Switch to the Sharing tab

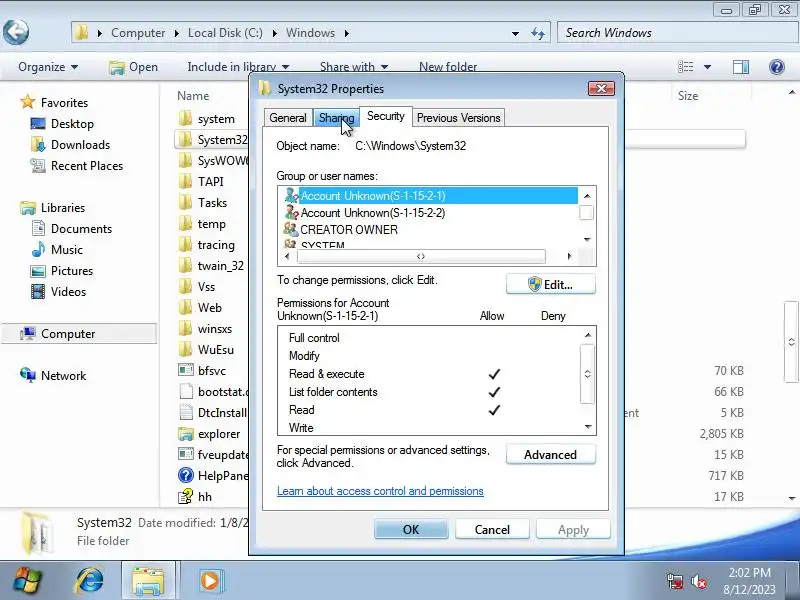pyautogui.click(x=336, y=118)
